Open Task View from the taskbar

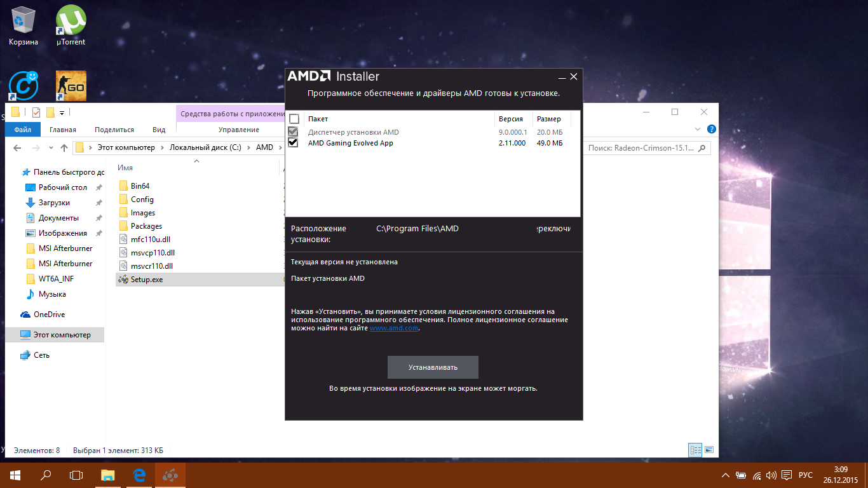click(x=76, y=475)
